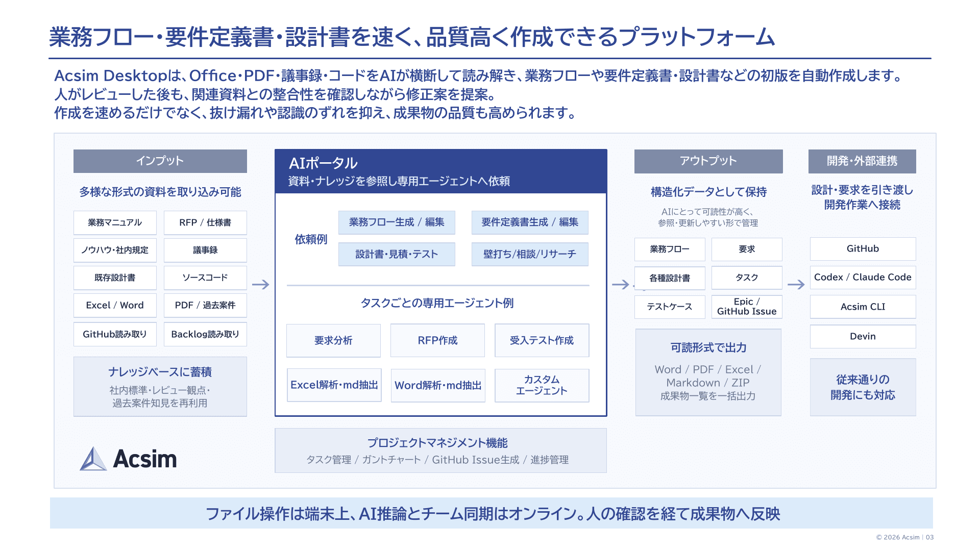Click 設計書・見積・テスト request example

pyautogui.click(x=397, y=254)
